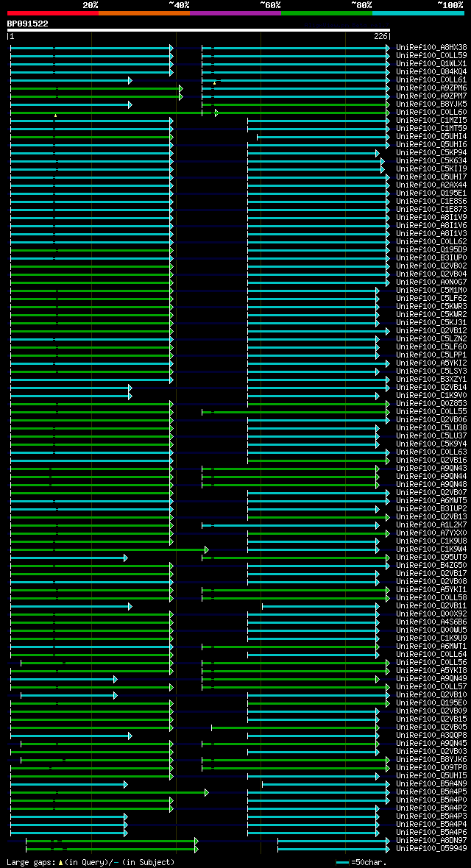Select label UniRef100_C1E8S6

point(432,201)
